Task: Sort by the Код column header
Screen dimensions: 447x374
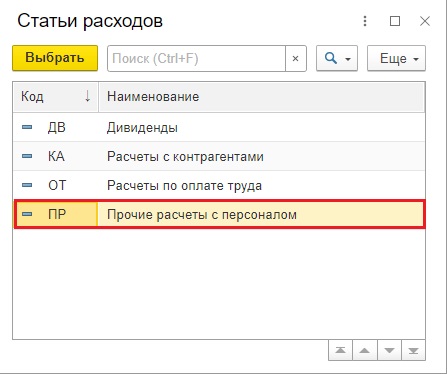Action: [x=56, y=97]
